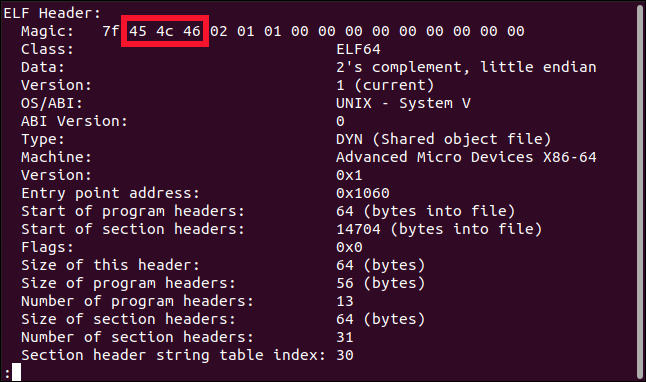Click the Number of program headers label
Screen dimensions: 646x382
pos(137,301)
